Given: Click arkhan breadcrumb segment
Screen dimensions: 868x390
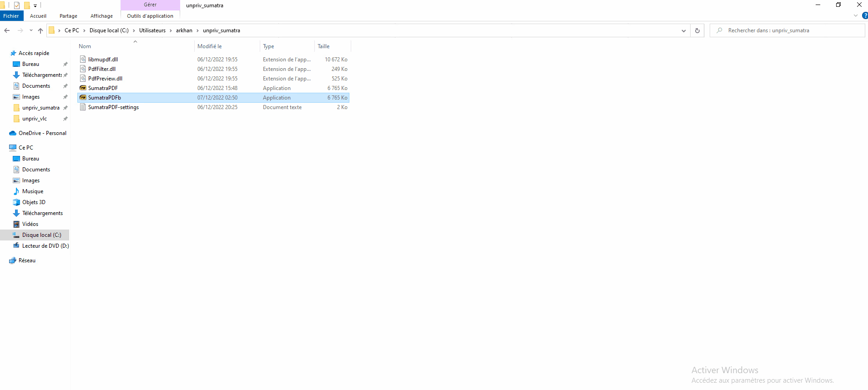Looking at the screenshot, I should click(x=184, y=30).
